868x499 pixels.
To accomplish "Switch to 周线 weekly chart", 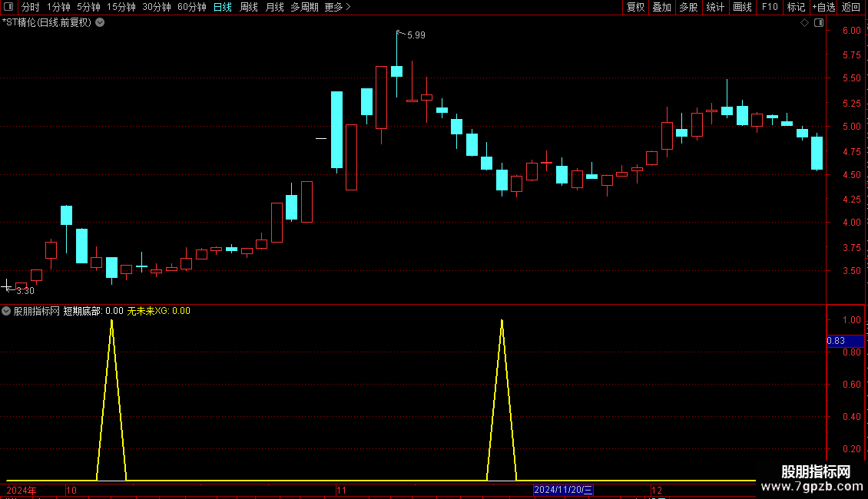I will [249, 7].
